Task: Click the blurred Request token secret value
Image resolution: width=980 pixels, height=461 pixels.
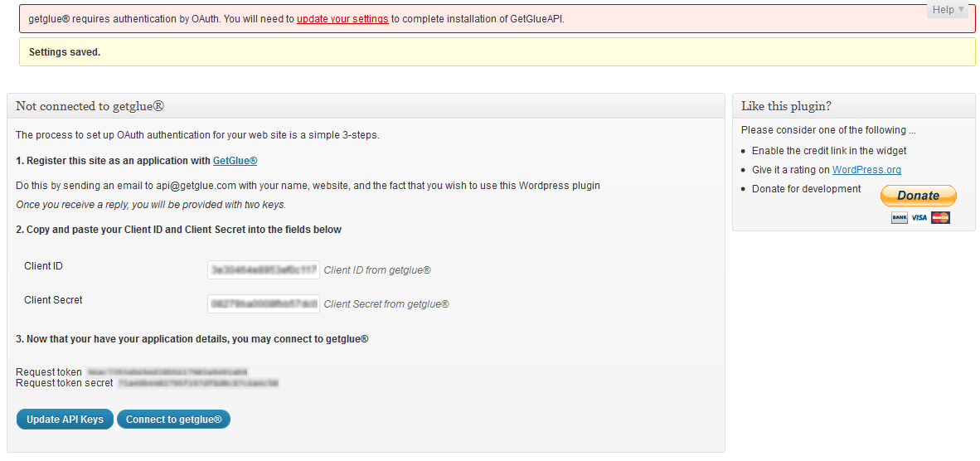Action: pos(198,382)
